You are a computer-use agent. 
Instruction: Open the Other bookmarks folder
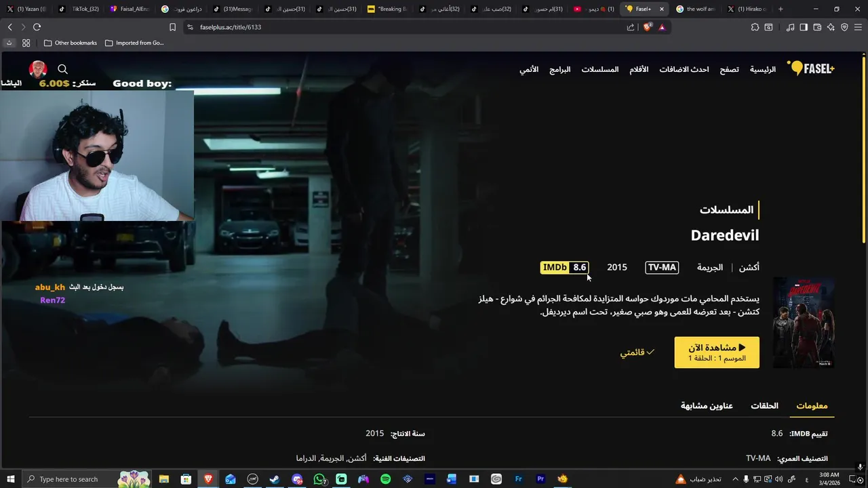(x=71, y=43)
